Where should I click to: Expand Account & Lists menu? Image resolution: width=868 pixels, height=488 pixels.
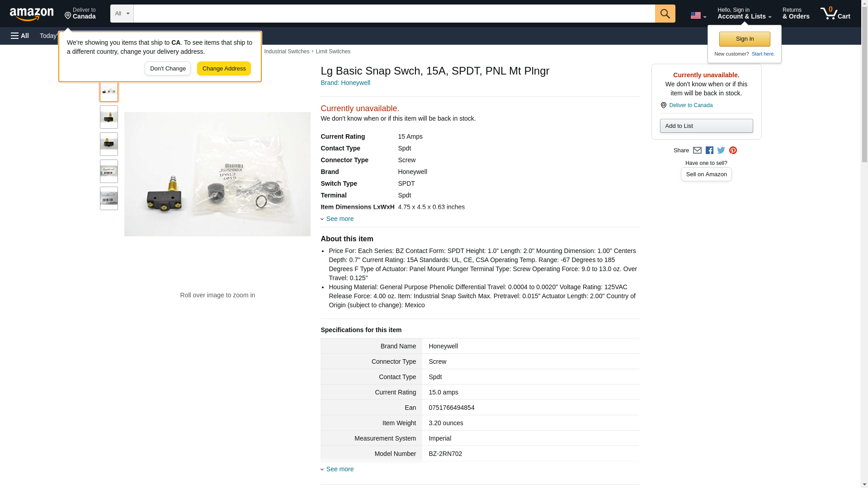[744, 14]
